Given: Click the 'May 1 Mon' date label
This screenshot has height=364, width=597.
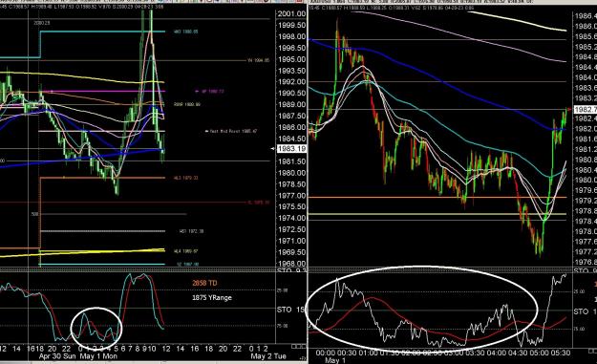Looking at the screenshot, I should (x=98, y=356).
